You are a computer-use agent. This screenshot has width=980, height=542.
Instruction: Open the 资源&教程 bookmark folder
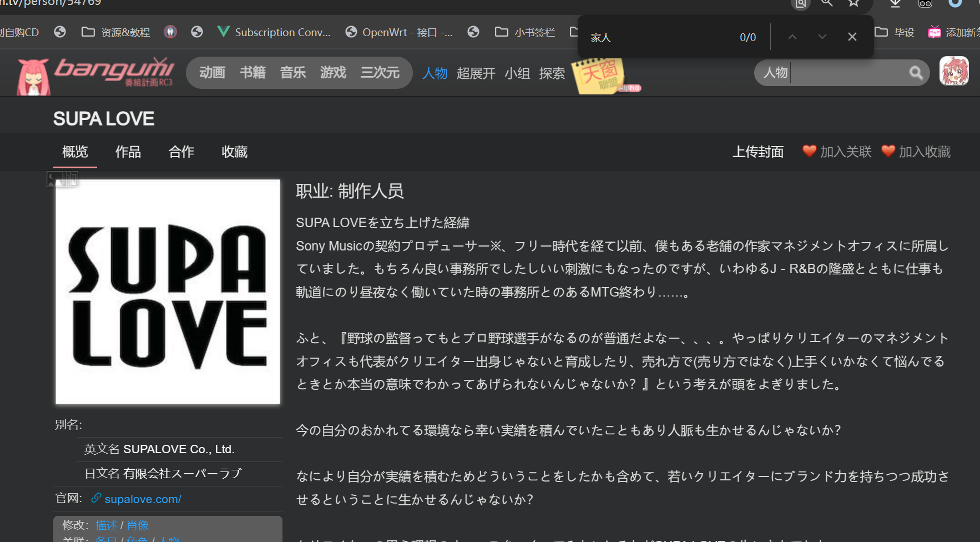click(115, 32)
